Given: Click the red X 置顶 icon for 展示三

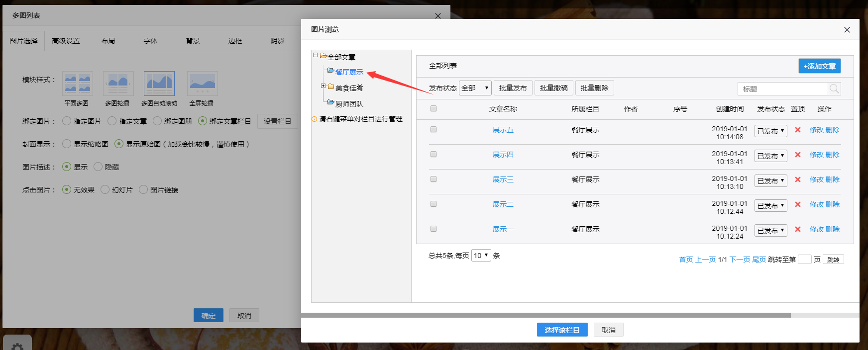Looking at the screenshot, I should (797, 179).
